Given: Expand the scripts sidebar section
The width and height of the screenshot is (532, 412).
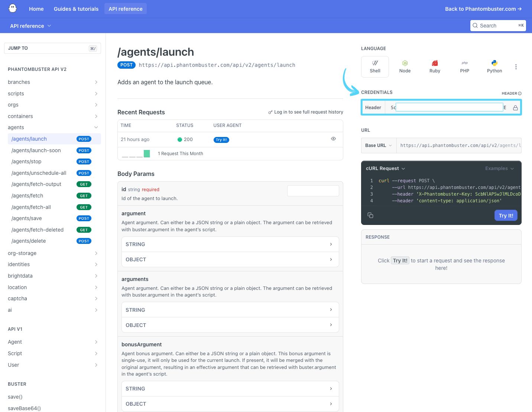Looking at the screenshot, I should coord(96,94).
